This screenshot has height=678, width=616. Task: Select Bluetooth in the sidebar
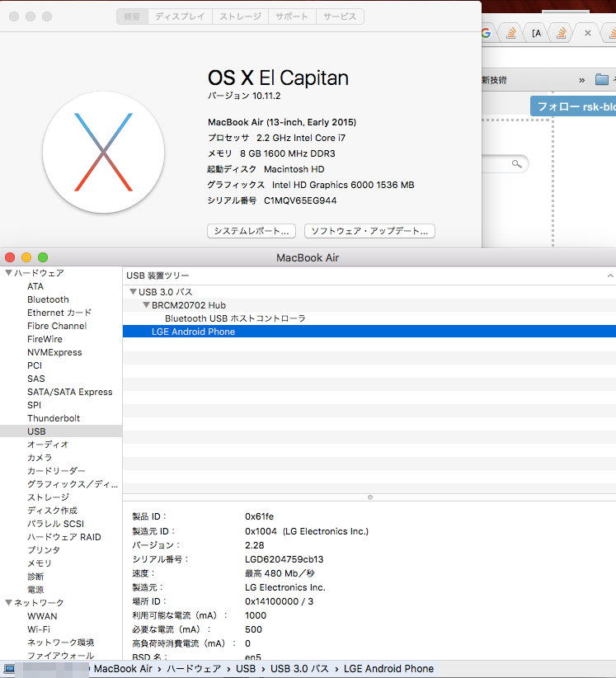coord(48,299)
